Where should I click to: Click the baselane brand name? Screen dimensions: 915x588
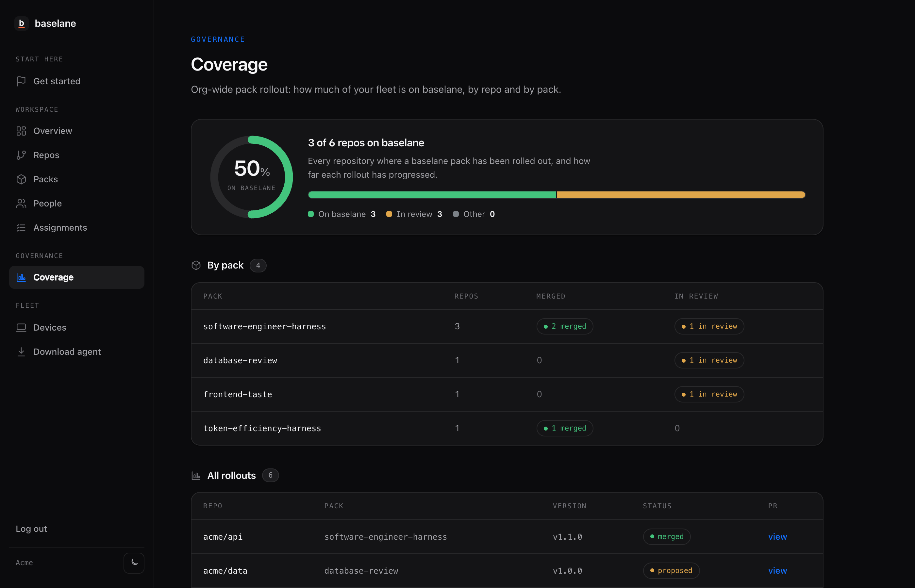(55, 23)
